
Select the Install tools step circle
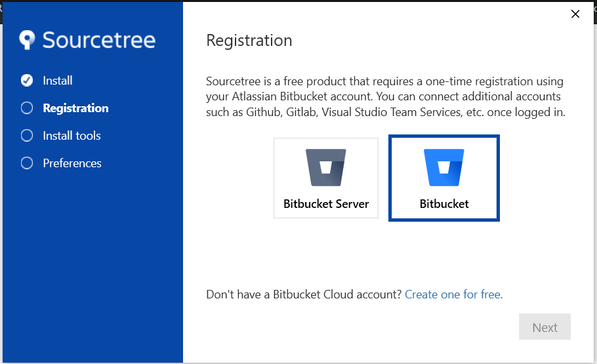point(27,135)
